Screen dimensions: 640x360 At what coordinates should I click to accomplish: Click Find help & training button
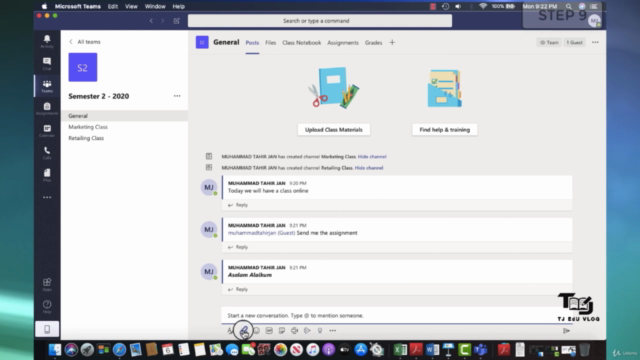tap(444, 130)
